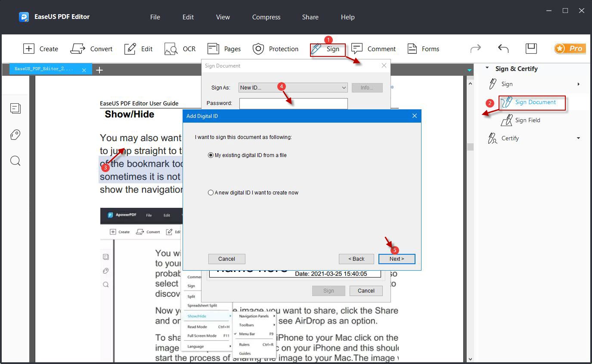Click Cancel in Sign Document dialog

366,290
